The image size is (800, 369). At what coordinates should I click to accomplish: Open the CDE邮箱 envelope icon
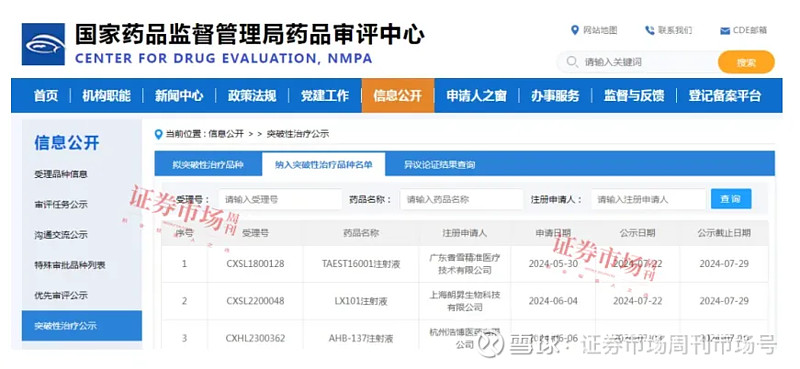coord(724,31)
